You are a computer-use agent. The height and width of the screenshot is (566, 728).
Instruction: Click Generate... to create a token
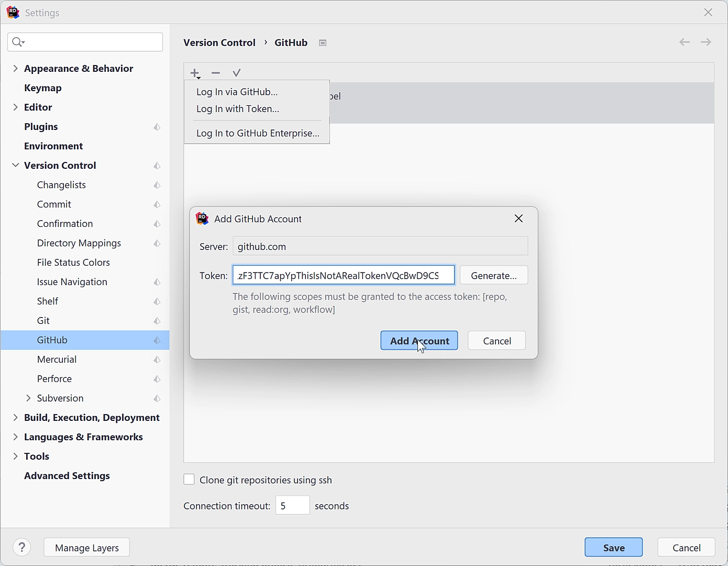click(494, 275)
